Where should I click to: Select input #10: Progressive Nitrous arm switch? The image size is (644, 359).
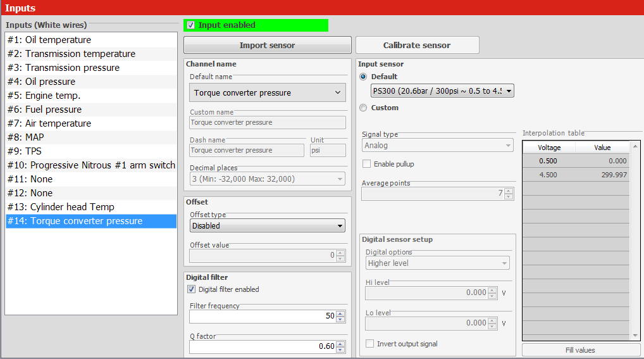pos(91,165)
